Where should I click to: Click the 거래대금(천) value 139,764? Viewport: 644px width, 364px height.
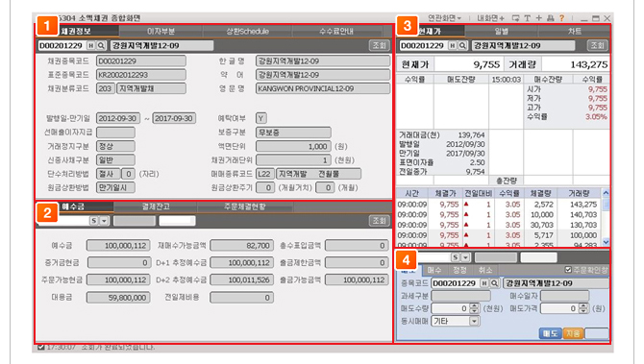pos(472,135)
